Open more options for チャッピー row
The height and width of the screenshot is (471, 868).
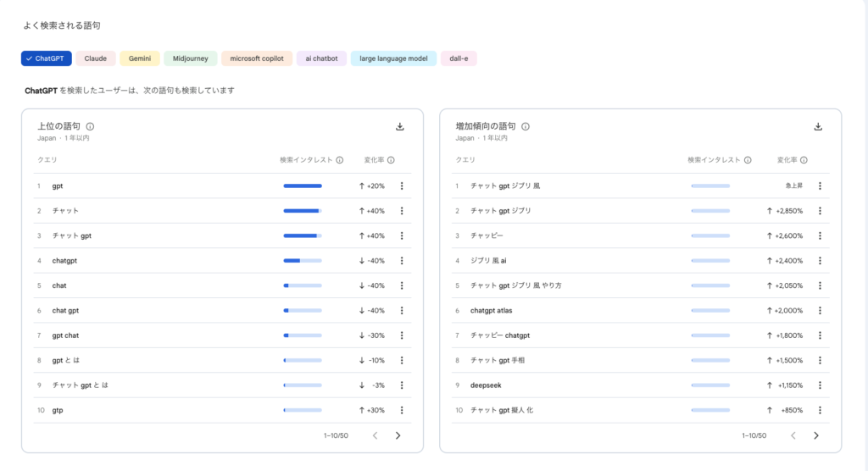tap(820, 235)
